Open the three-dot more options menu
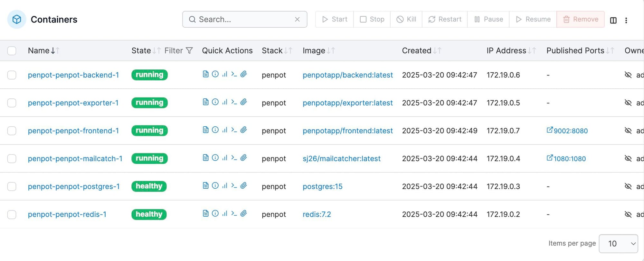Image resolution: width=644 pixels, height=261 pixels. coord(626,20)
